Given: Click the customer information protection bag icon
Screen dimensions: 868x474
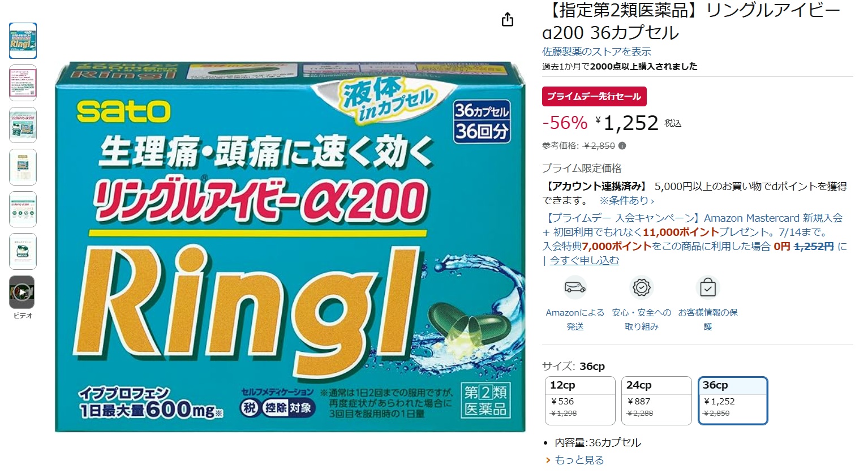Looking at the screenshot, I should coord(708,287).
